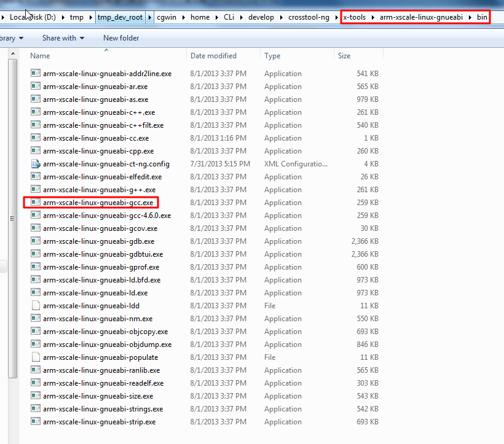Click icon of arm-xscale-linux-gnueabi-gdbtui.exe
This screenshot has height=444, width=504.
click(x=36, y=254)
